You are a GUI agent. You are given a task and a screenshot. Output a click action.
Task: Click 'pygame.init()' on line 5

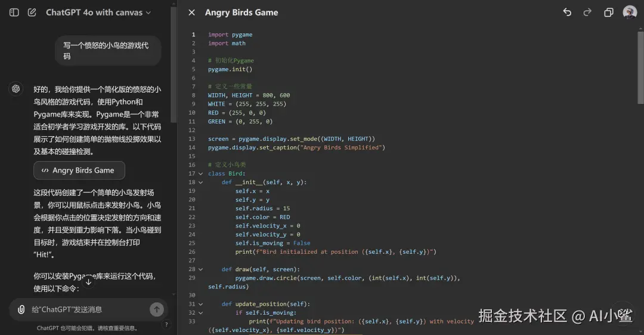[230, 69]
